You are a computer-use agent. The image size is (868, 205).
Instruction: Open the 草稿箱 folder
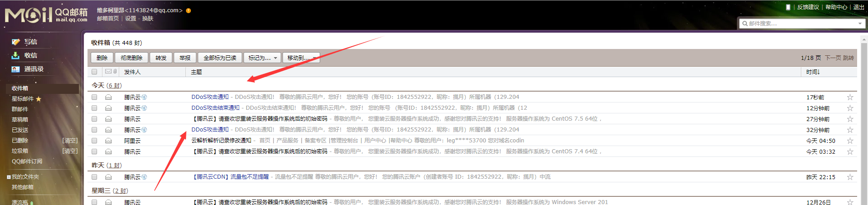20,120
